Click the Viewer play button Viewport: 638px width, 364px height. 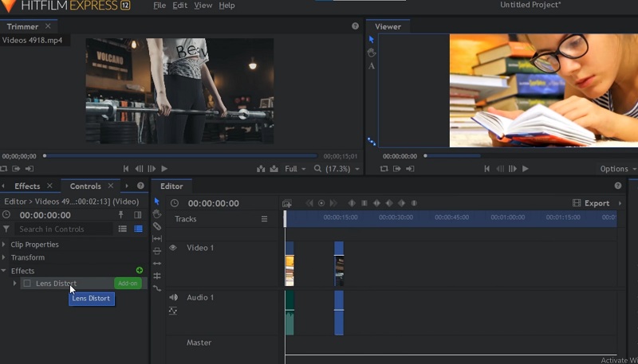(x=525, y=169)
